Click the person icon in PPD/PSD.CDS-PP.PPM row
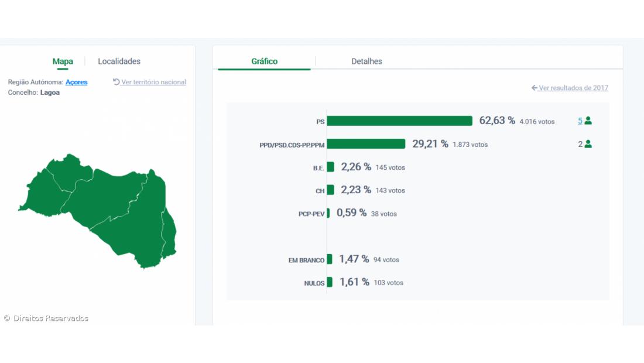 588,144
